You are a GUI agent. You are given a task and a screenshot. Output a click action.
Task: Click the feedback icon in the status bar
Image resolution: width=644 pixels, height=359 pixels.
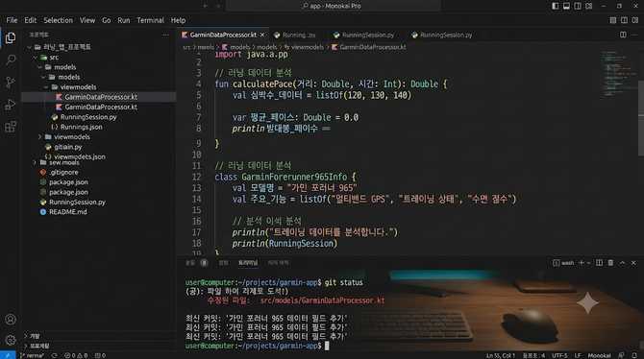coord(621,355)
